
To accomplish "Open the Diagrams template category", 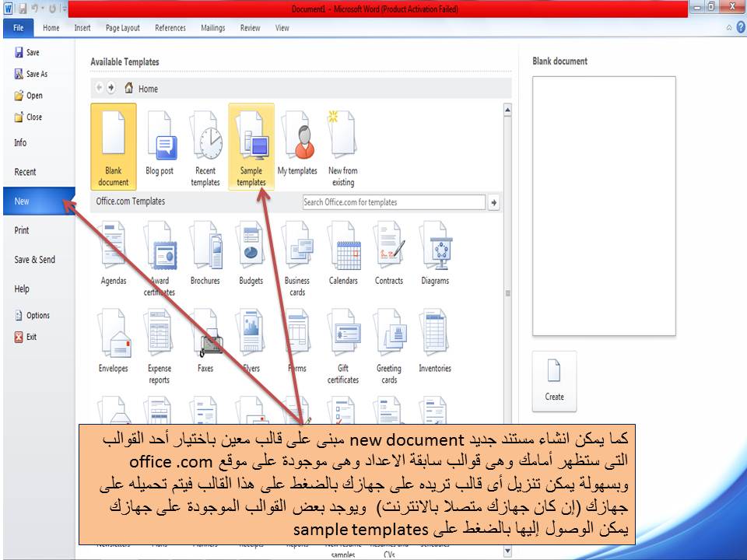I will 435,253.
